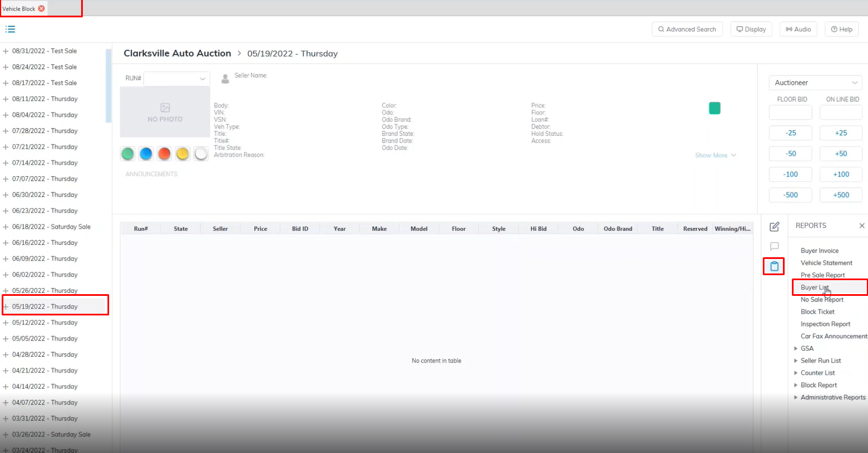Image resolution: width=868 pixels, height=453 pixels.
Task: Click the NO PHOTO image placeholder
Action: pyautogui.click(x=165, y=112)
